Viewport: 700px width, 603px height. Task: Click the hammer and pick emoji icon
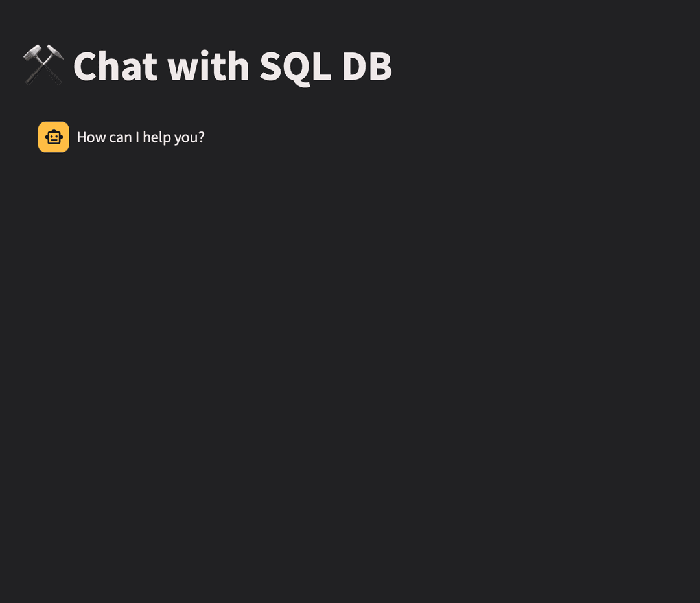coord(44,65)
